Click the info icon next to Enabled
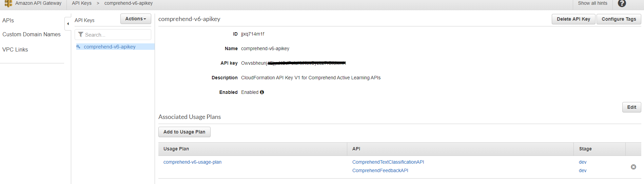This screenshot has height=184, width=644. 262,92
